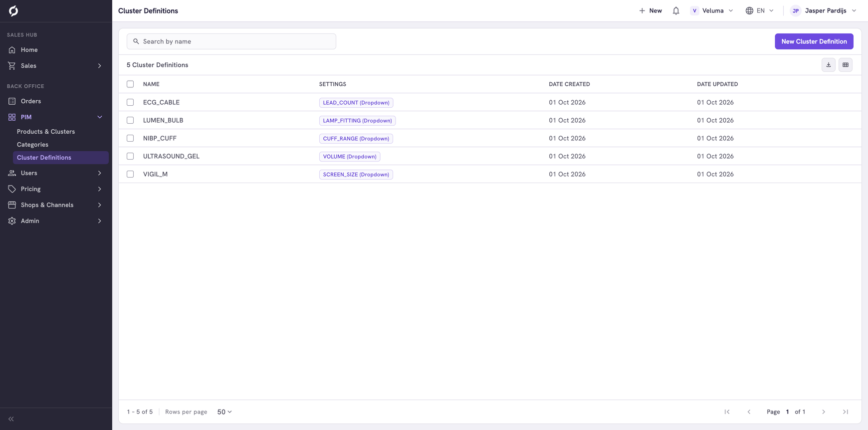Click the Users people icon
868x430 pixels.
12,173
